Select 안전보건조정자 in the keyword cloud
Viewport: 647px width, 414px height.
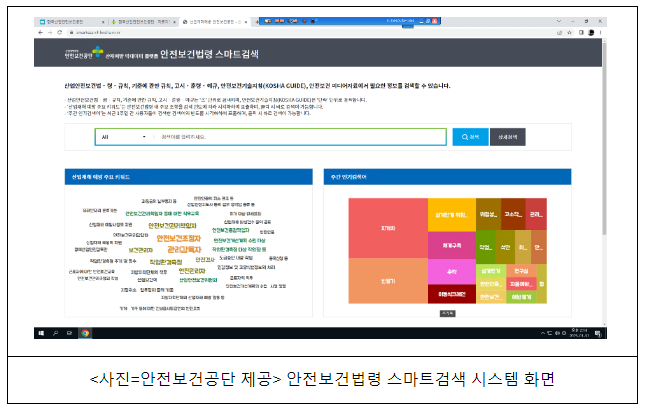pos(179,239)
